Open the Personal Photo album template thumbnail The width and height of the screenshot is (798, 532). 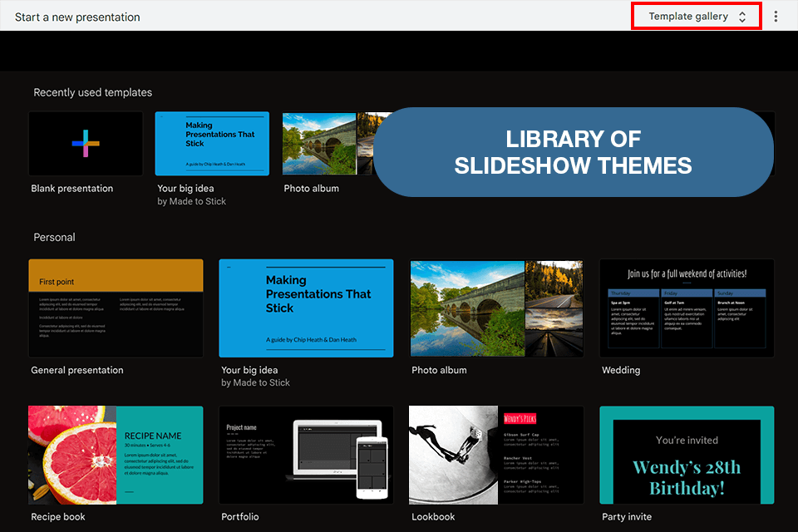coord(497,308)
